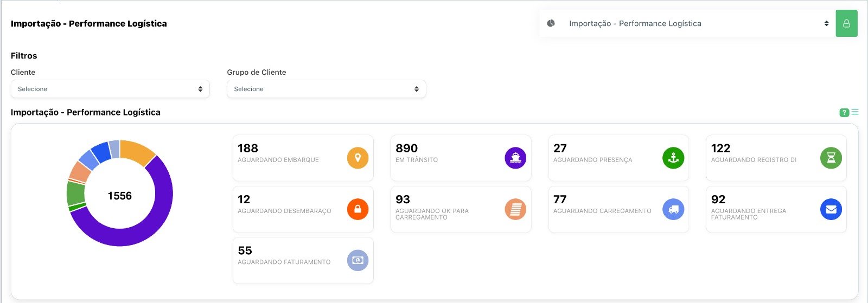This screenshot has height=303, width=868.
Task: Click the truck Aguardando Carregamento icon
Action: tap(673, 209)
